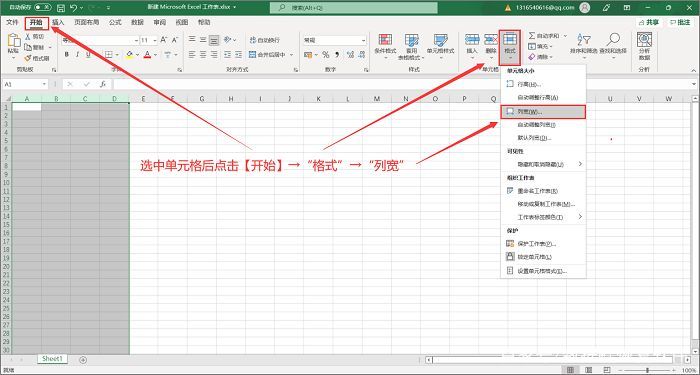Click the search box in the title bar
This screenshot has height=375, width=700.
(x=354, y=8)
